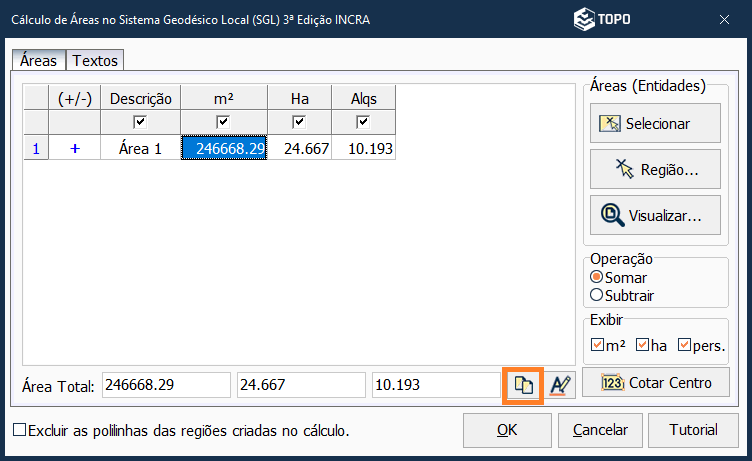
Task: Close the dialog with the X button
Action: (x=723, y=18)
